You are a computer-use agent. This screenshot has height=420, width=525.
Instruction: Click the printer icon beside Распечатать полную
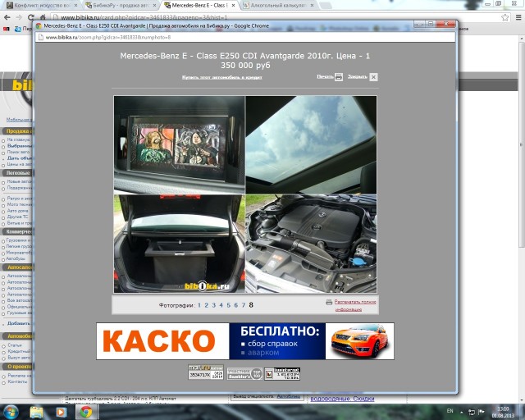pyautogui.click(x=329, y=302)
